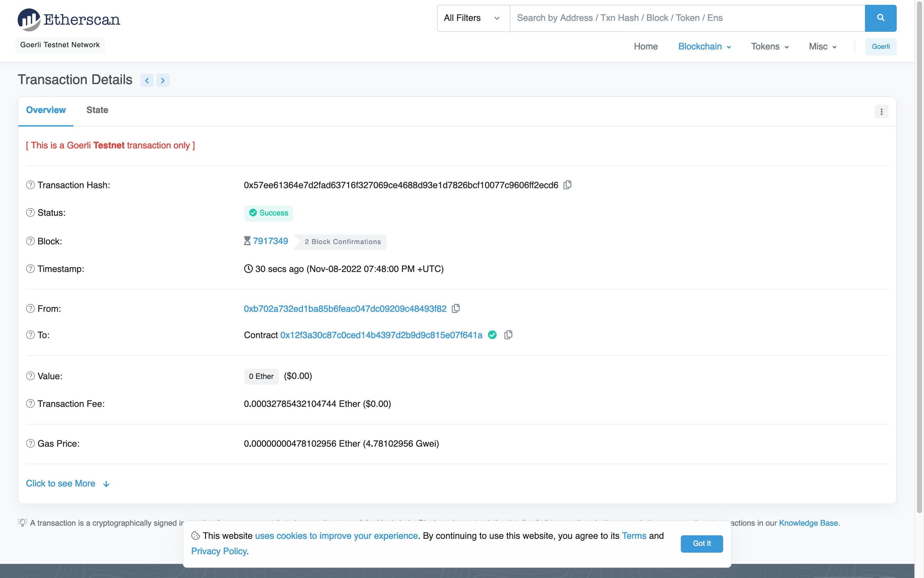Select the transaction hash text 0x57ee61...
Viewport: 924px width, 578px height.
(401, 185)
